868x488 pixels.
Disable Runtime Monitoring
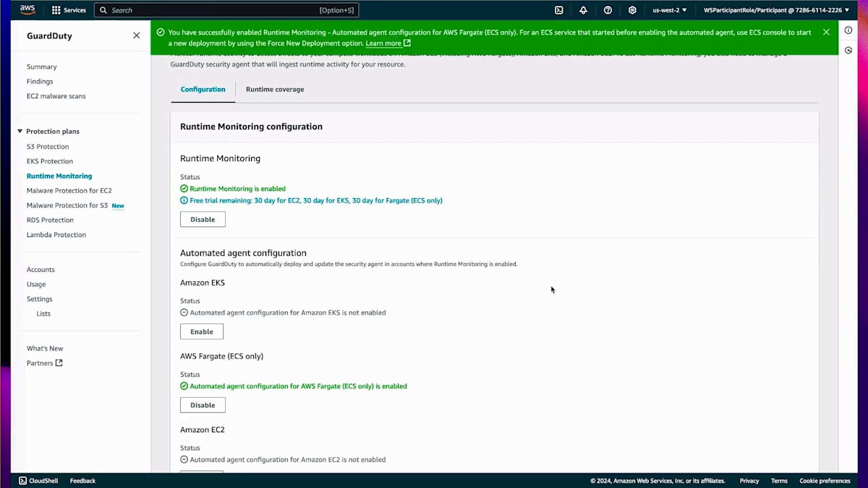[203, 219]
